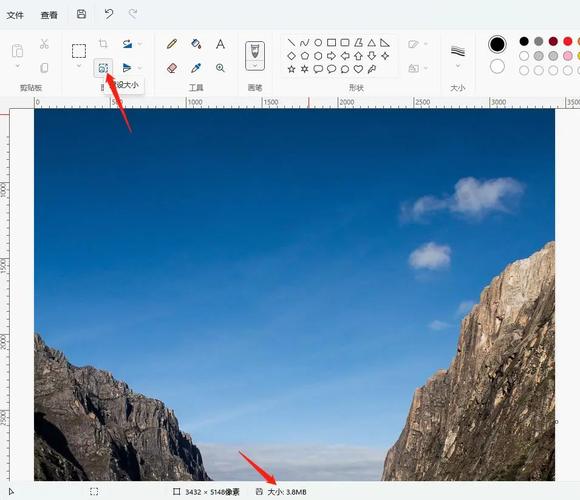Expand the shape outline dropdown
The width and height of the screenshot is (580, 500).
(426, 44)
